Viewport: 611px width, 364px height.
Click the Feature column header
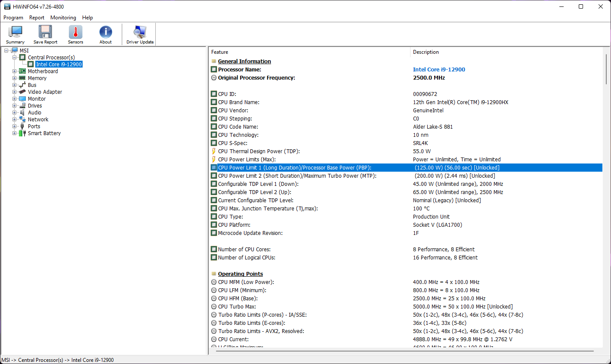click(220, 52)
